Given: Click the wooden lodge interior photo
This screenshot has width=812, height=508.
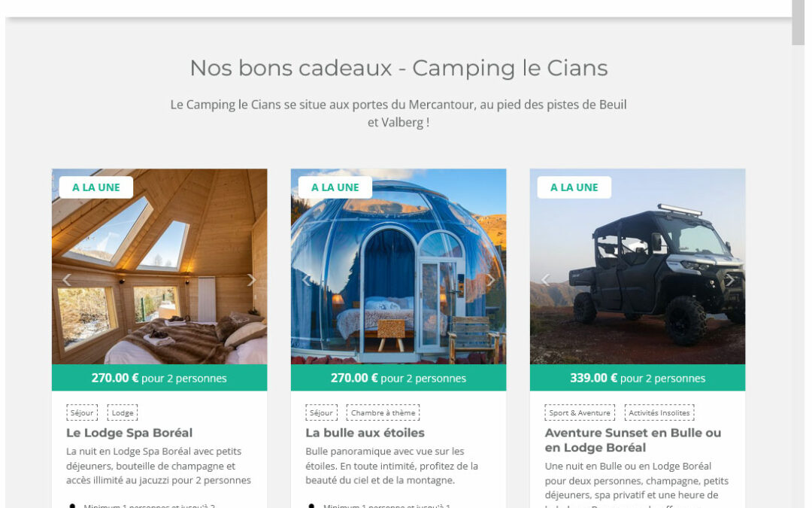Looking at the screenshot, I should click(159, 266).
